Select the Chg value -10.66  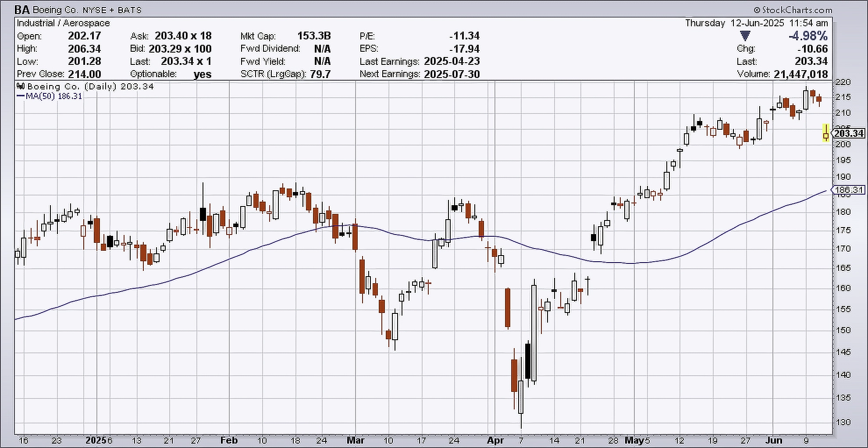(813, 49)
